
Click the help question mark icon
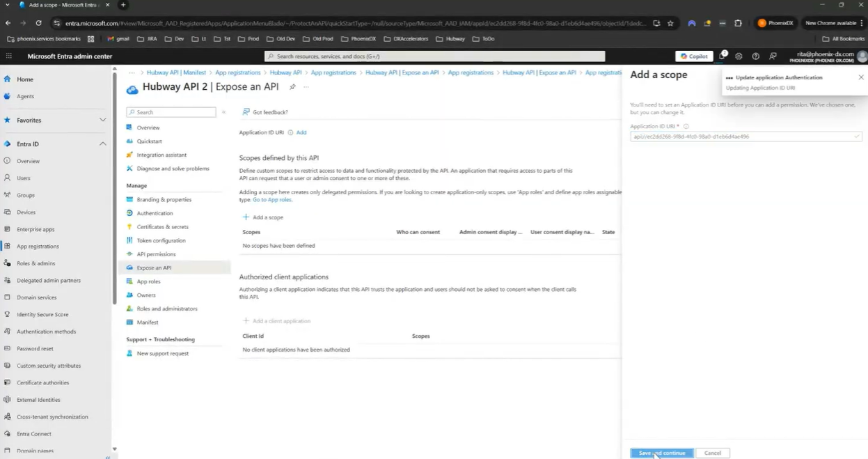pyautogui.click(x=755, y=56)
